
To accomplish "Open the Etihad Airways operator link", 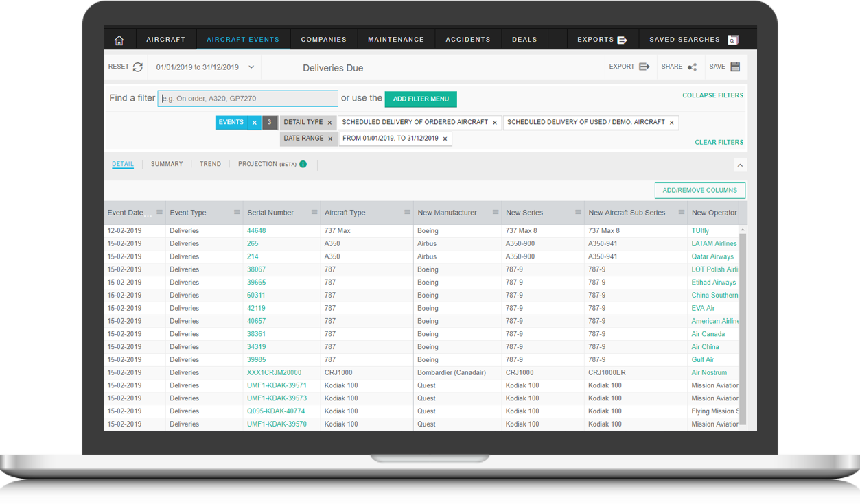I will click(x=714, y=283).
